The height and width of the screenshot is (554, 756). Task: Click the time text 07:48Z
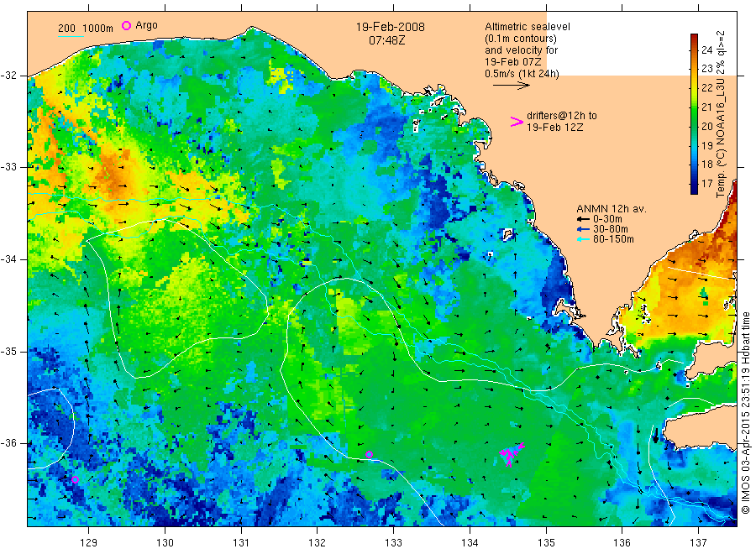point(386,40)
